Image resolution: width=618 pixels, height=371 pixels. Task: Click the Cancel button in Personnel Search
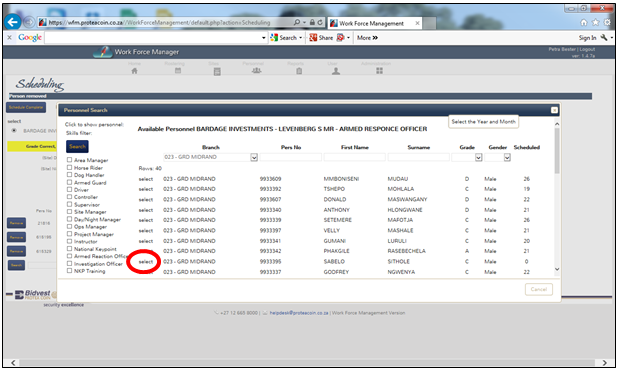pyautogui.click(x=538, y=289)
